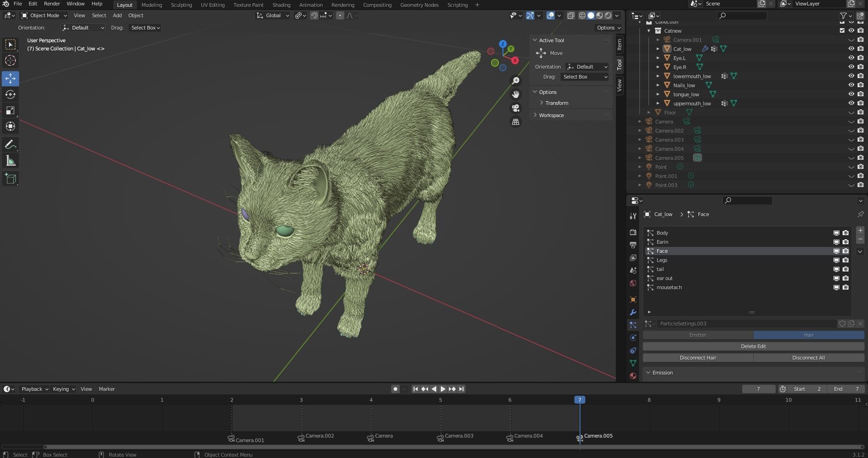This screenshot has height=458, width=868.
Task: Click the Delete Edit button
Action: click(753, 346)
